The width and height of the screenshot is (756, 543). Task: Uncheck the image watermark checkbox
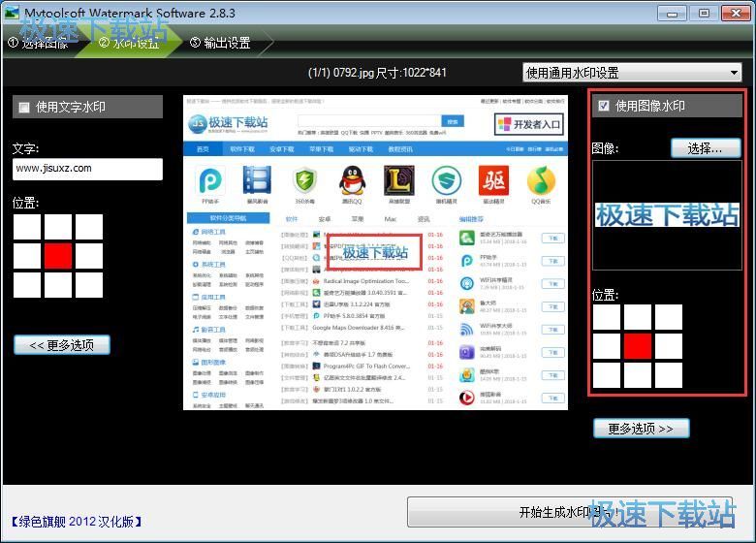tap(603, 106)
